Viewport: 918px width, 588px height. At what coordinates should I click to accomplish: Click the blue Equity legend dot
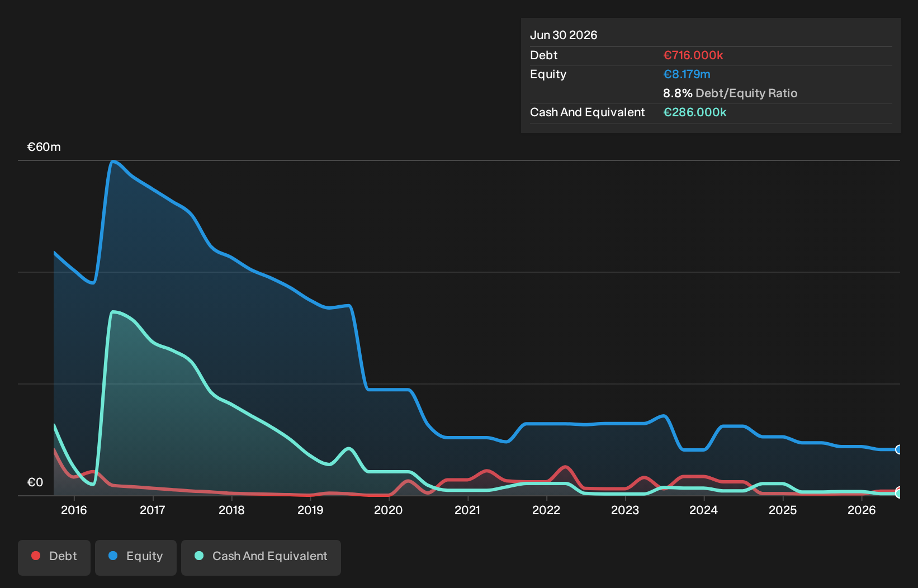point(113,556)
